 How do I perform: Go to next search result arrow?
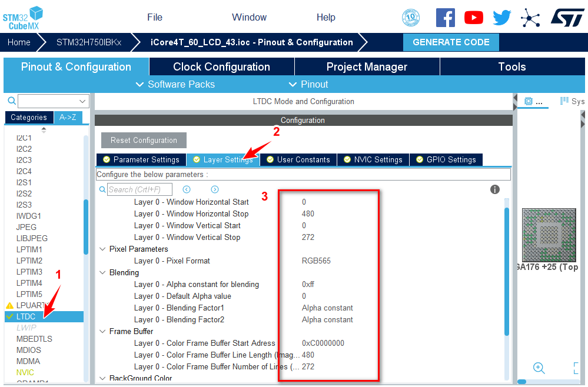pyautogui.click(x=215, y=189)
